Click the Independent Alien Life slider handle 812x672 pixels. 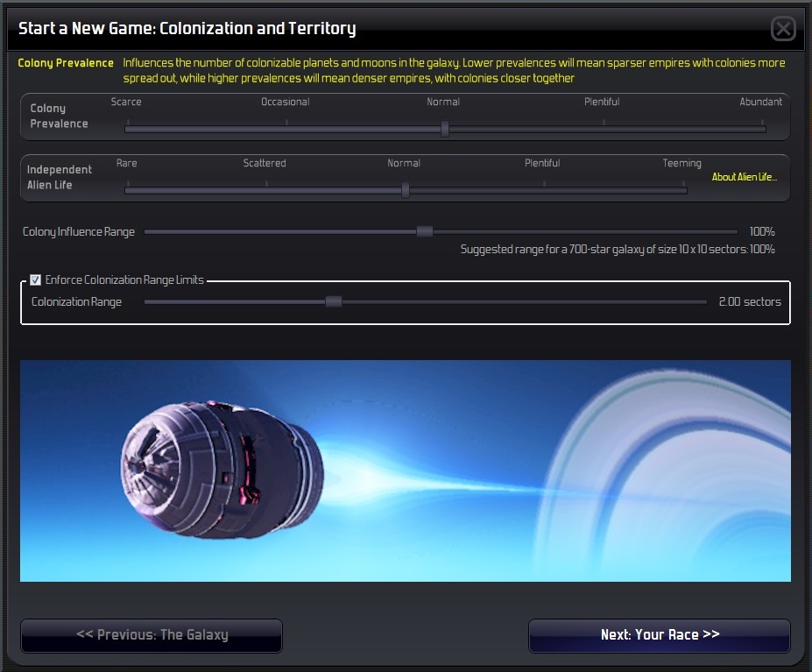[406, 189]
